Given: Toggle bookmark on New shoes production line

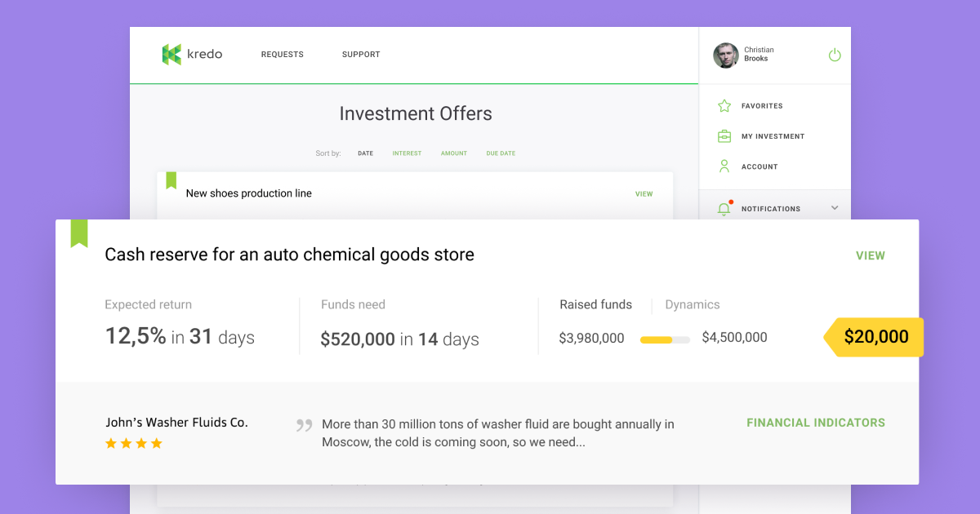Looking at the screenshot, I should [x=171, y=180].
